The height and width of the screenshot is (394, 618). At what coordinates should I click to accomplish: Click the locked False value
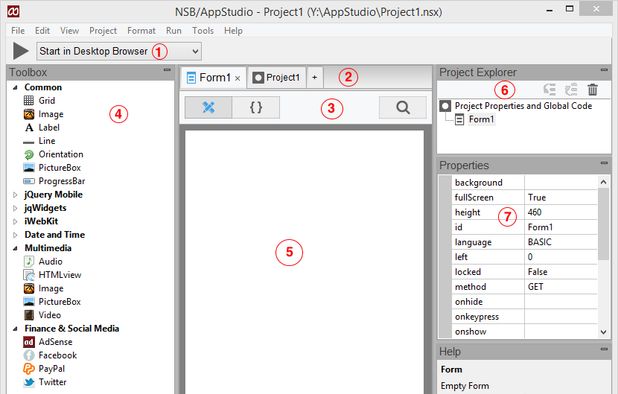[x=561, y=272]
